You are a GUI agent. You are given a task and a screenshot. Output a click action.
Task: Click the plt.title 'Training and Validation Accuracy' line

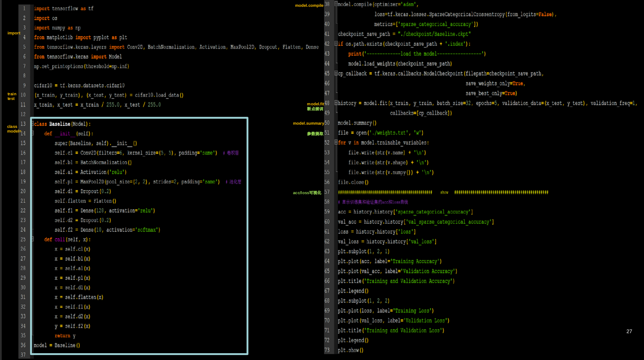396,281
